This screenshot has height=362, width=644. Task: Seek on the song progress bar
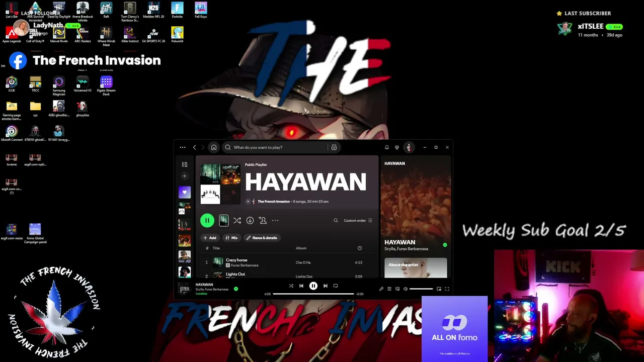tap(314, 294)
